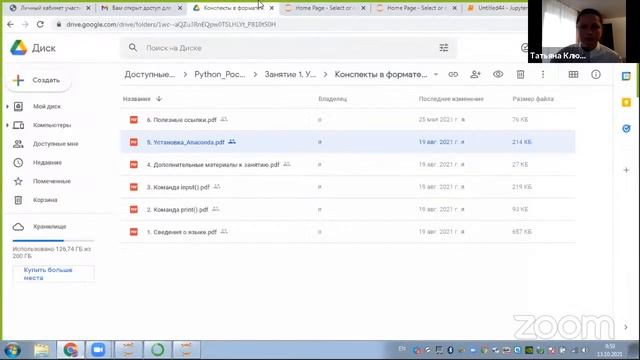Image resolution: width=640 pixels, height=360 pixels.
Task: Show file details info panel
Action: pos(596,75)
